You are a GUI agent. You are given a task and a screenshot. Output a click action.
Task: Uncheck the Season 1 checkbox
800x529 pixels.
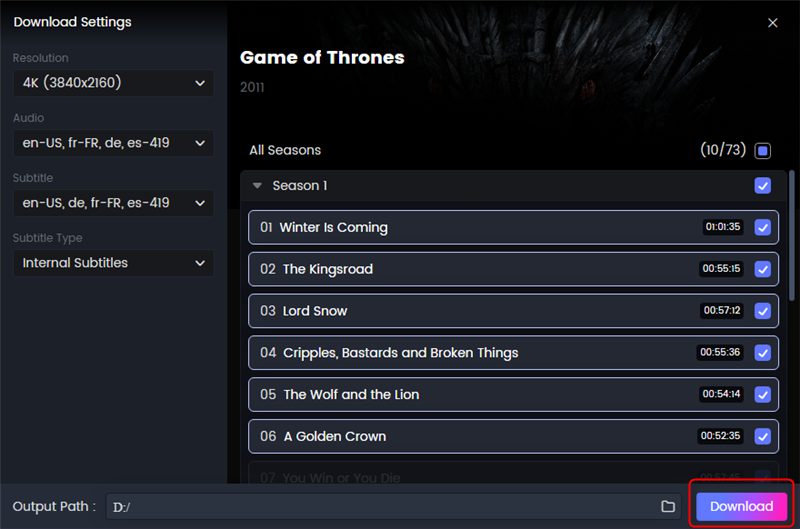763,186
